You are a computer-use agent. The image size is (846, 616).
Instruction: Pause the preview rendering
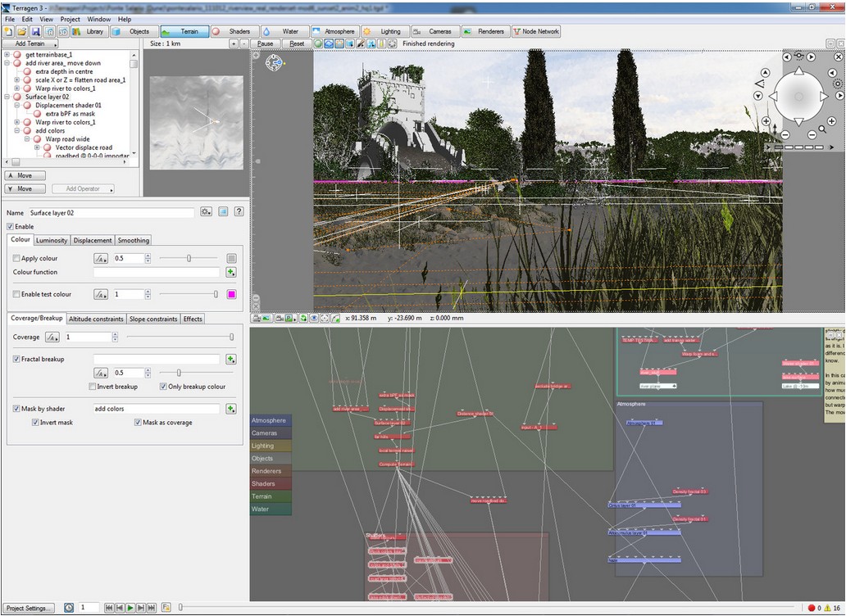(265, 43)
